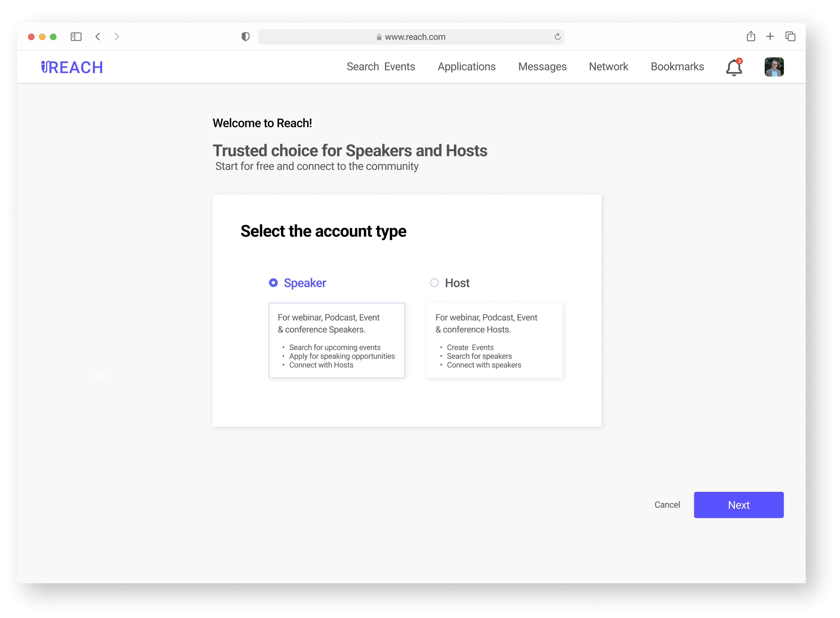Click the address bar www.reach.com
The width and height of the screenshot is (840, 618).
coord(411,37)
